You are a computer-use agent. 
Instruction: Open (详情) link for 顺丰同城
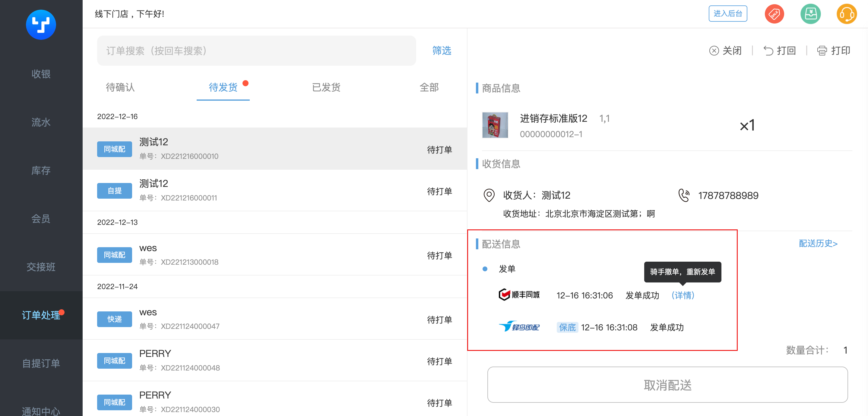coord(683,295)
